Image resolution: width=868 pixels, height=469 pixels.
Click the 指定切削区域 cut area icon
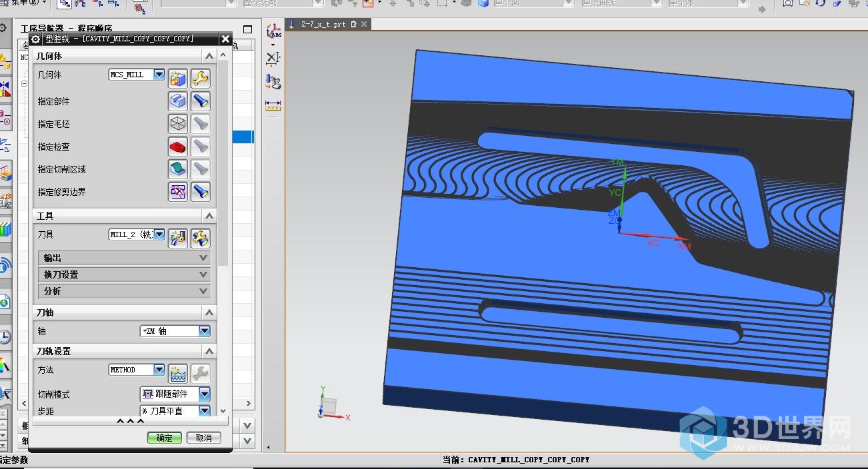[177, 169]
